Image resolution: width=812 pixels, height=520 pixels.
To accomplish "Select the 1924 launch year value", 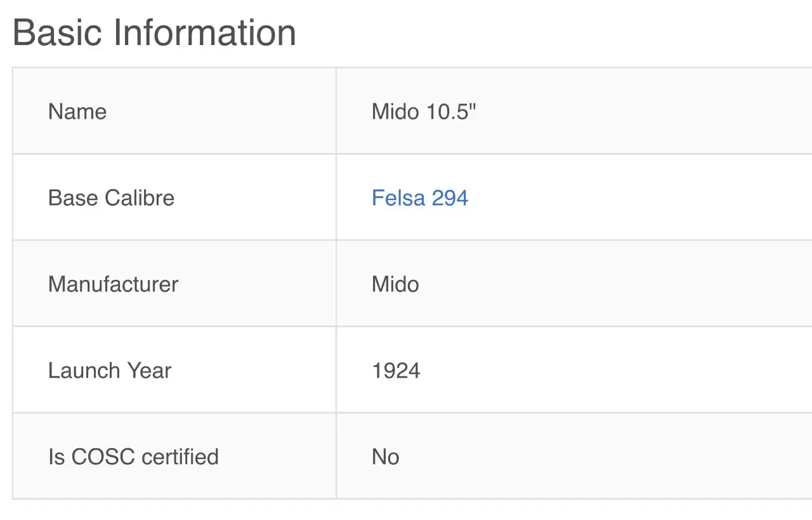I will click(396, 370).
